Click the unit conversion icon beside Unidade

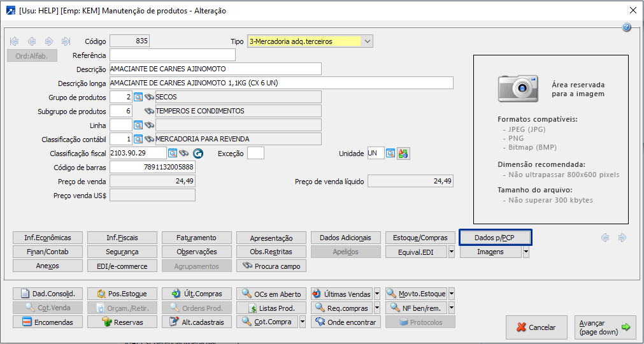coord(403,154)
